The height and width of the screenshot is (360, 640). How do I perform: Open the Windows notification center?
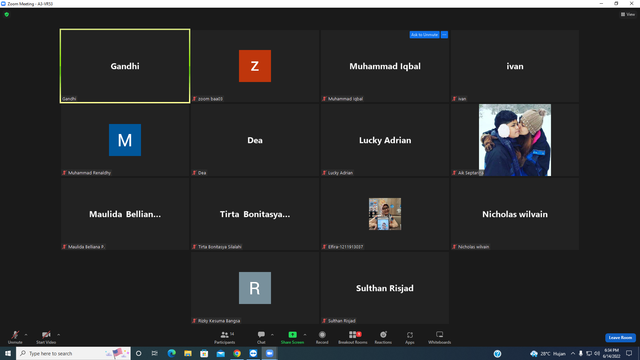coord(629,353)
